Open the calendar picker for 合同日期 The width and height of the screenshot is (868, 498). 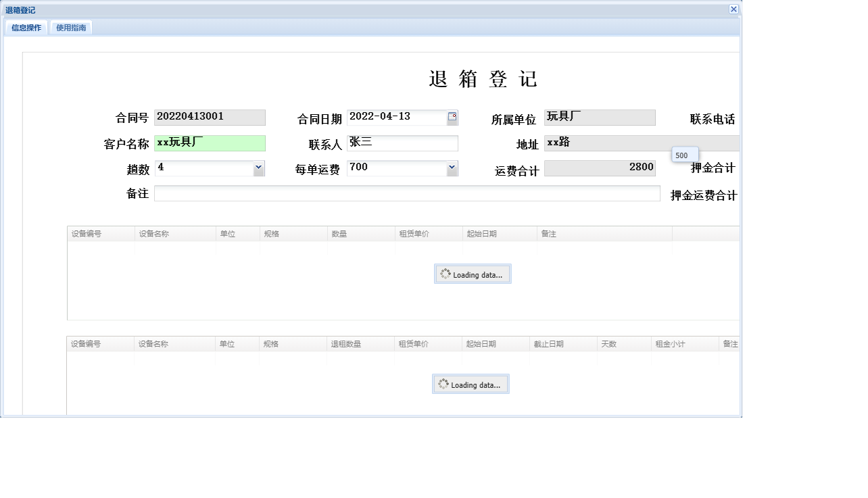(x=452, y=116)
